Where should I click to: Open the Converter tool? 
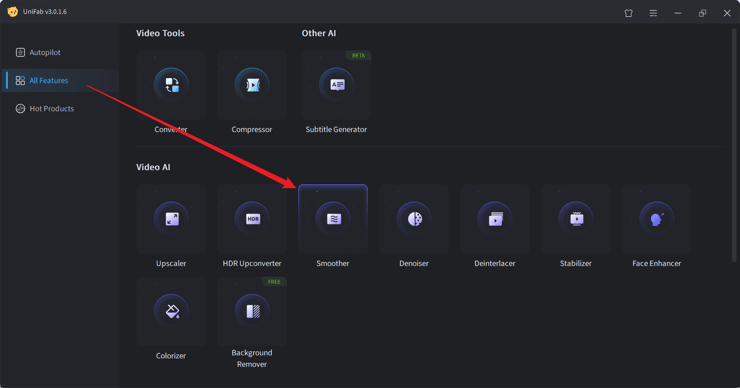pos(171,85)
